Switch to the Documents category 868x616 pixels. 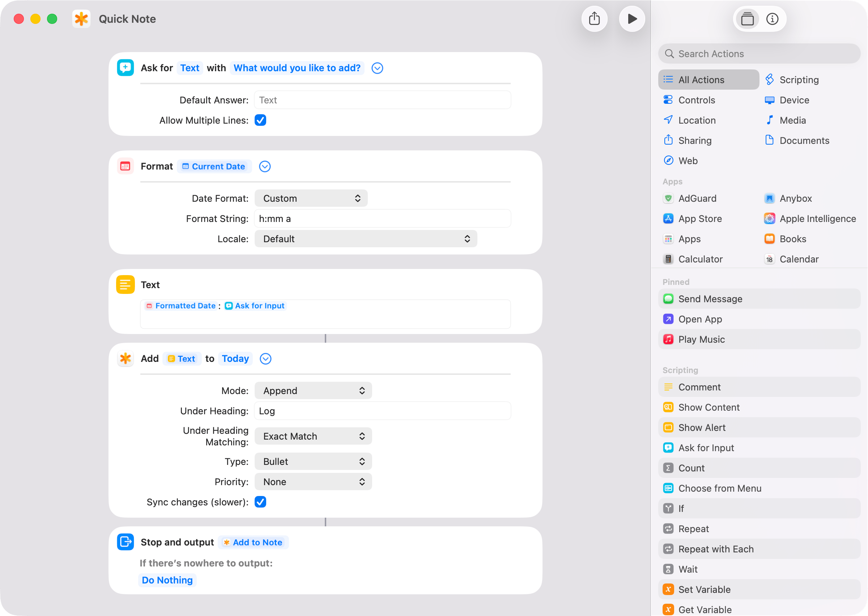click(804, 140)
